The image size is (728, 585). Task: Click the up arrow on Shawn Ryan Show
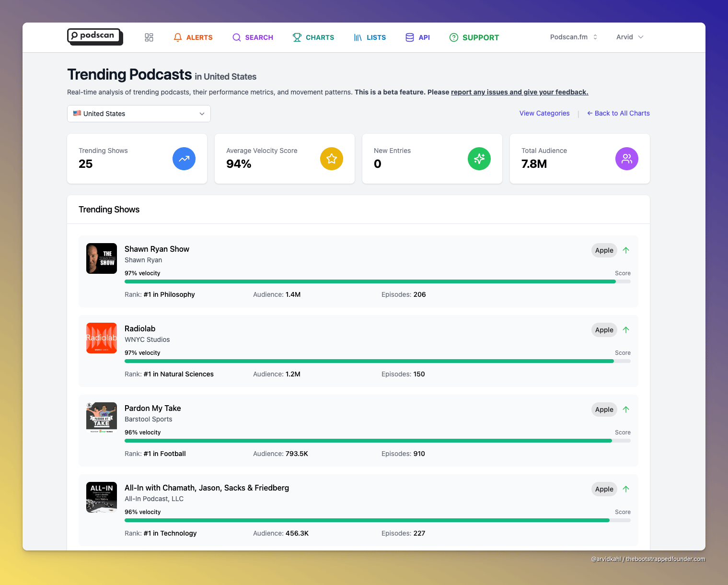[626, 250]
